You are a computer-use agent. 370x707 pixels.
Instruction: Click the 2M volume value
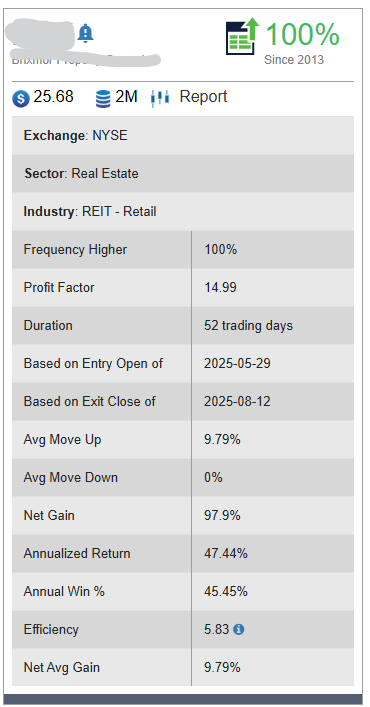[x=126, y=96]
